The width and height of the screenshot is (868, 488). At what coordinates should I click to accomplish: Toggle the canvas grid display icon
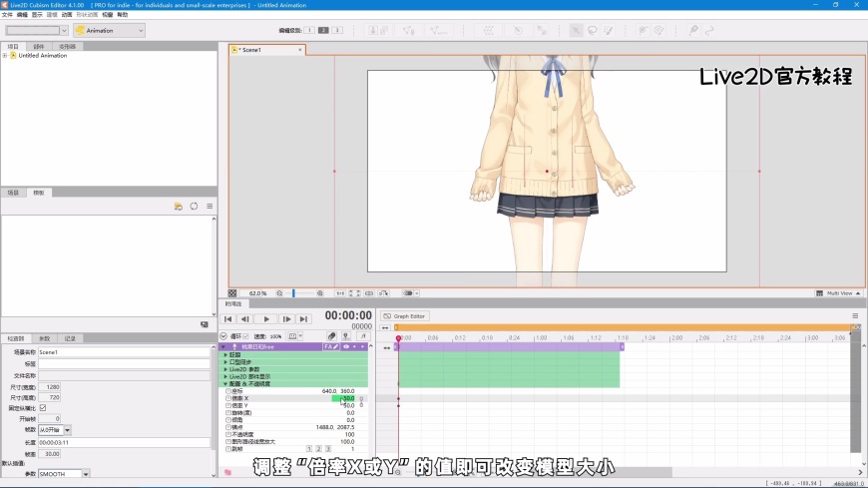click(x=232, y=293)
